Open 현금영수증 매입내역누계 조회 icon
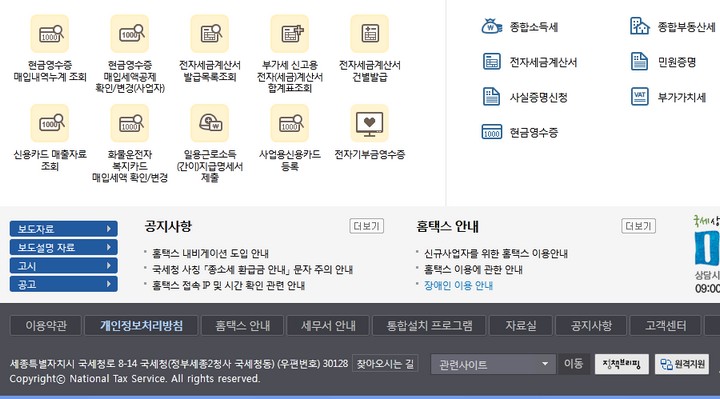The image size is (720, 399). [50, 34]
